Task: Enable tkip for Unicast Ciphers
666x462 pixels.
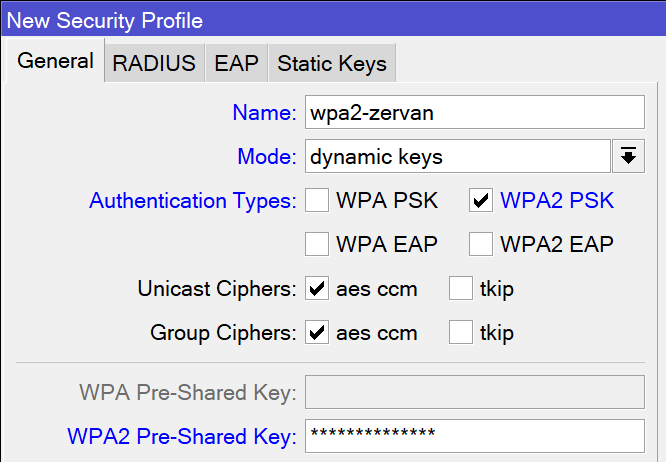Action: 461,290
